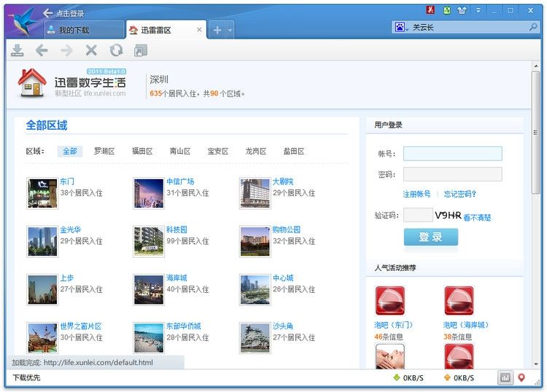Viewport: 547px width, 392px height.
Task: Open the new tab plus button
Action: 217,30
